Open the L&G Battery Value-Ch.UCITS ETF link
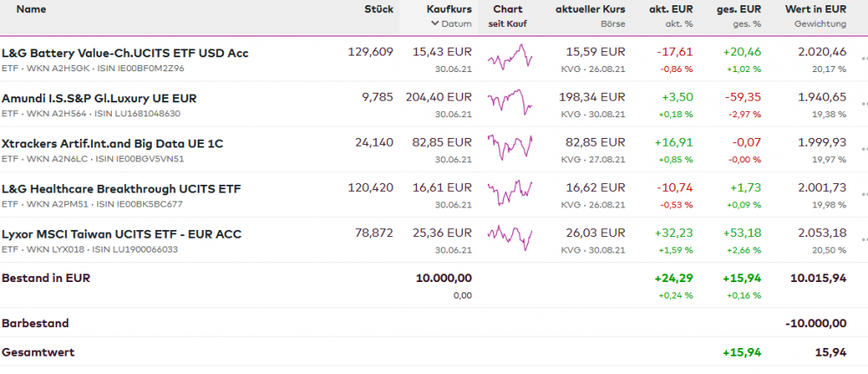Image resolution: width=868 pixels, height=374 pixels. click(125, 53)
